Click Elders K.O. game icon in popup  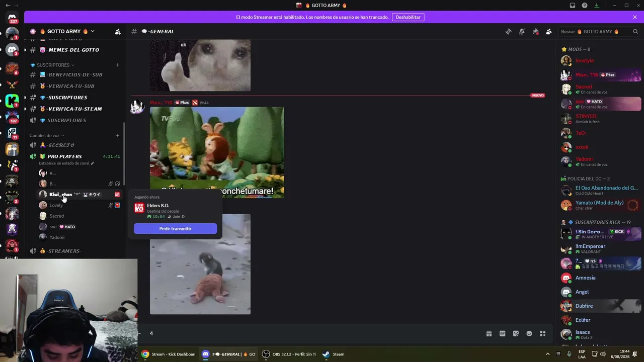(139, 208)
